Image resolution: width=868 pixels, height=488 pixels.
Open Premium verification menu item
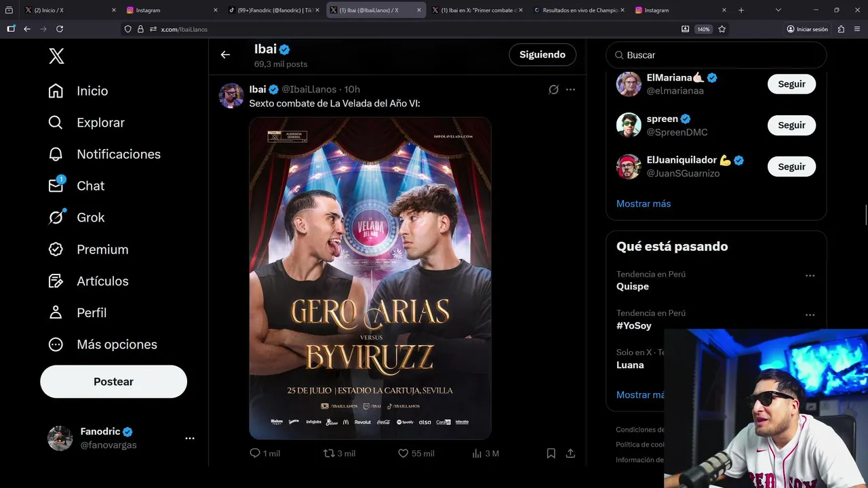[89, 249]
